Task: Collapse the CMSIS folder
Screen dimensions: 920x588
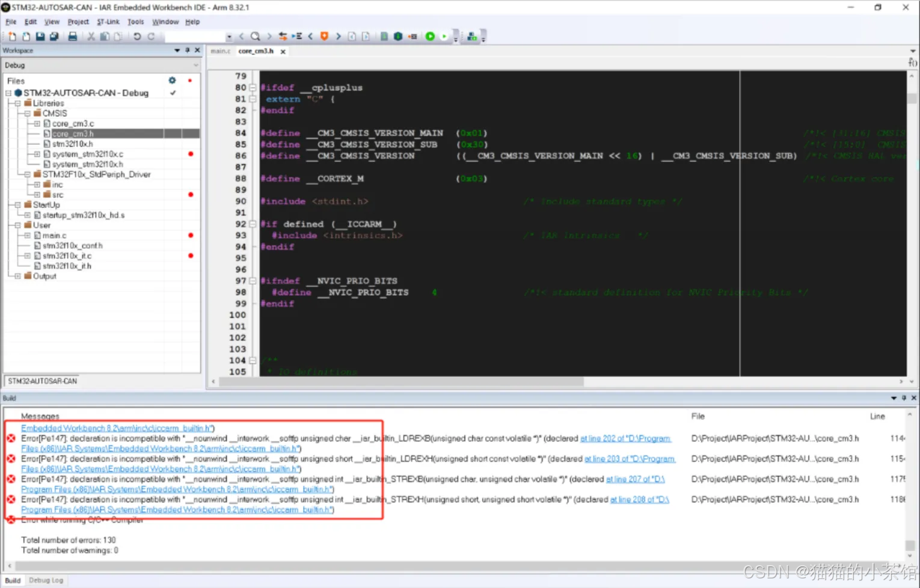Action: coord(28,114)
